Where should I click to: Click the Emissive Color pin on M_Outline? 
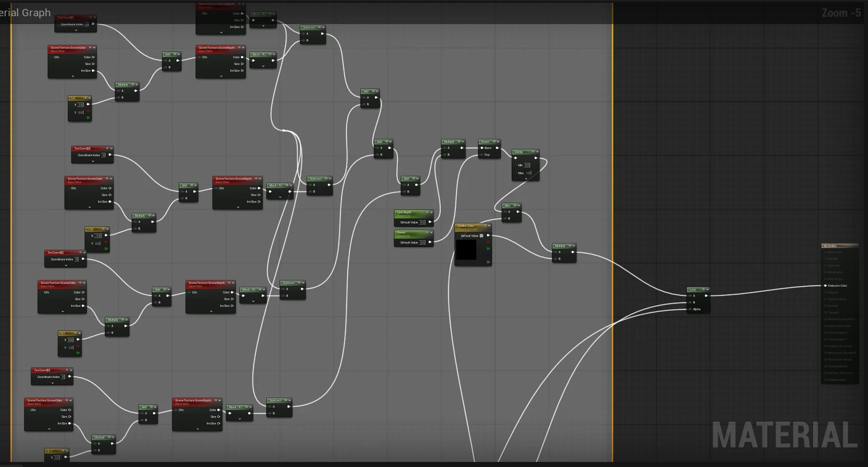tap(825, 286)
